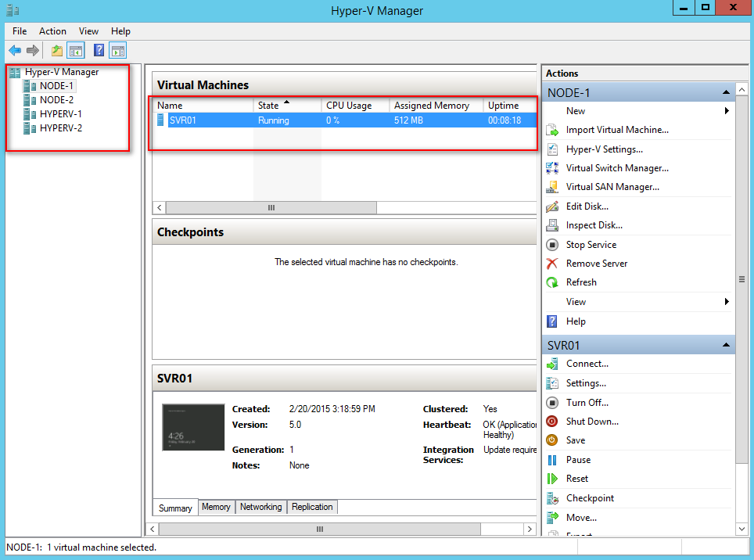The height and width of the screenshot is (560, 754).
Task: Click the green Reset icon
Action: [x=552, y=479]
